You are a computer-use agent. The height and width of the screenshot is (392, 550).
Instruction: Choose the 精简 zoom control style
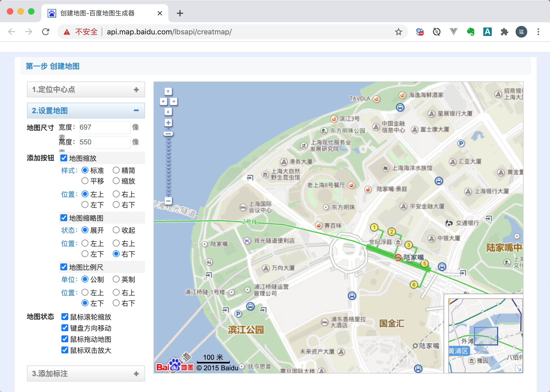116,170
